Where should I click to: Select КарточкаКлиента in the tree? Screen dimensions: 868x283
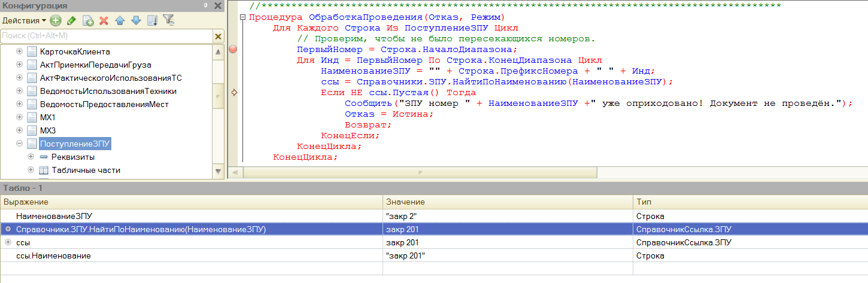75,51
